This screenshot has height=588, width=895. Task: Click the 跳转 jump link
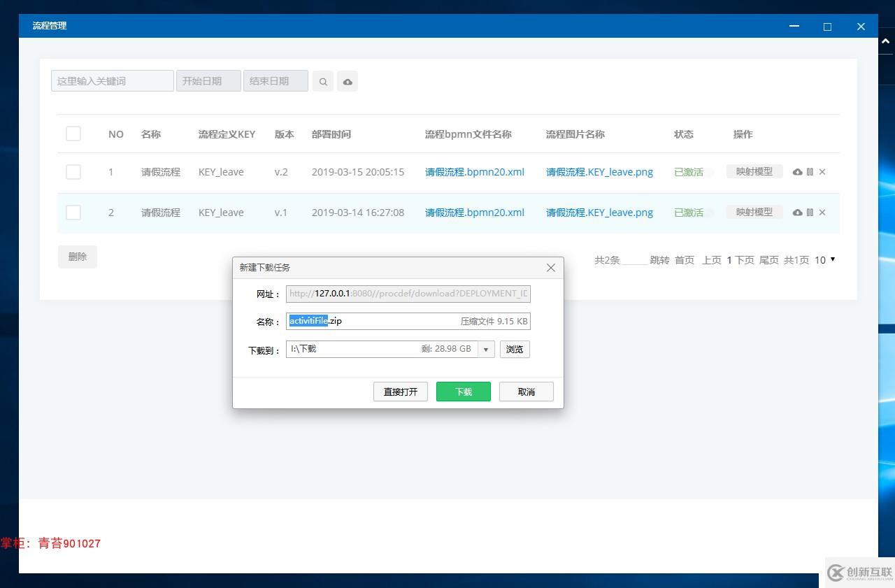click(x=659, y=260)
